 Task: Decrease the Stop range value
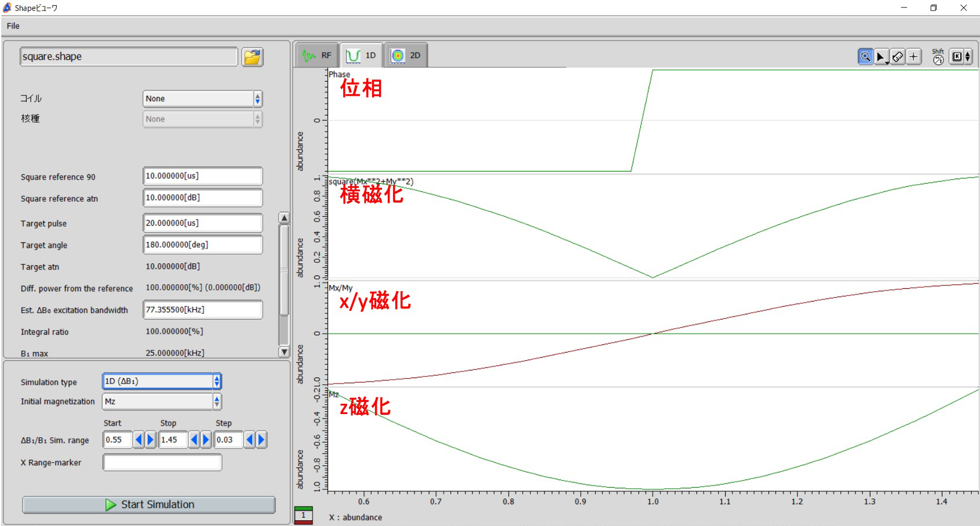(194, 440)
